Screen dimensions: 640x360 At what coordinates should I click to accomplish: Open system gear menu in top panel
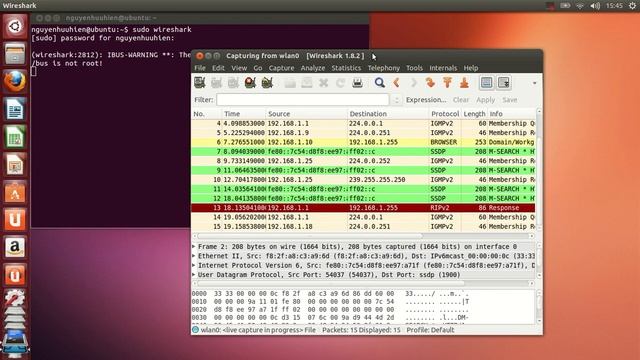[x=632, y=6]
